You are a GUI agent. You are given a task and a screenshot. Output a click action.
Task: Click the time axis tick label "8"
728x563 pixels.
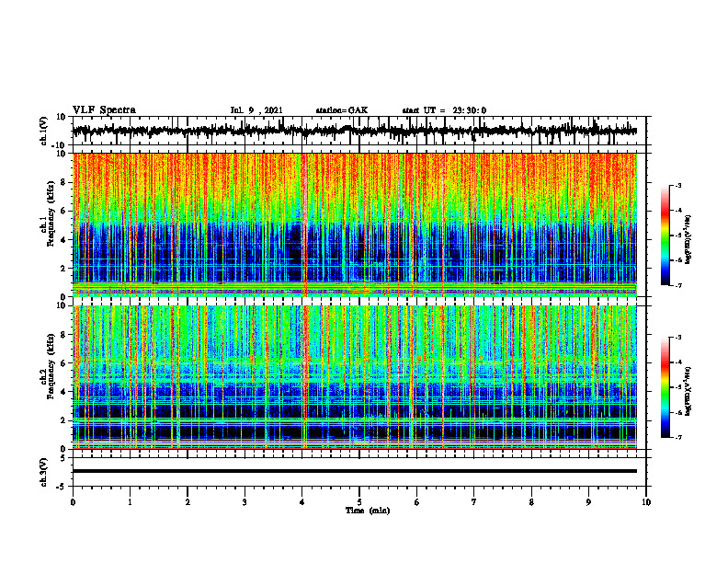point(531,502)
